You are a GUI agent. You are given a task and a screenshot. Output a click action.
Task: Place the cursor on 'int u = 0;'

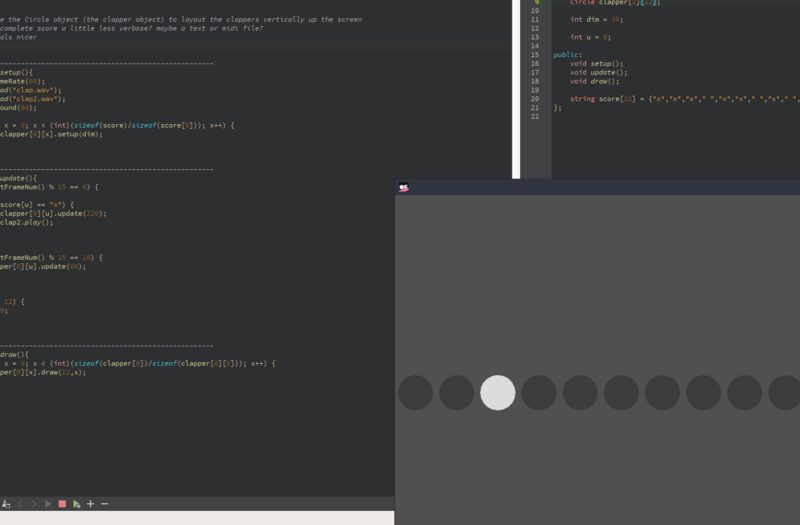(x=590, y=37)
